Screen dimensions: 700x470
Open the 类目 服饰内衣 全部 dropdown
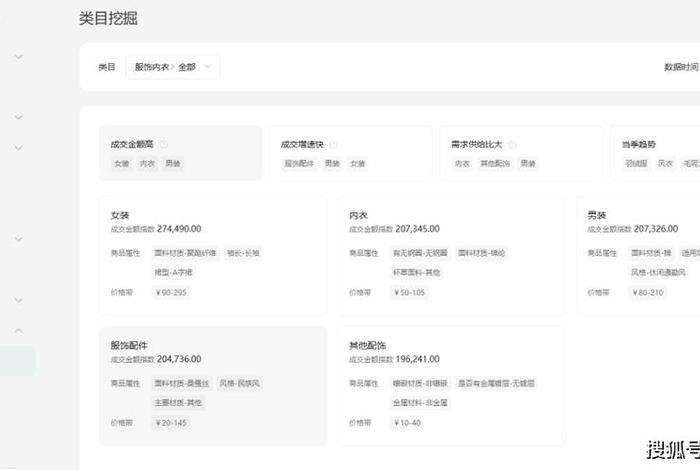tap(173, 67)
